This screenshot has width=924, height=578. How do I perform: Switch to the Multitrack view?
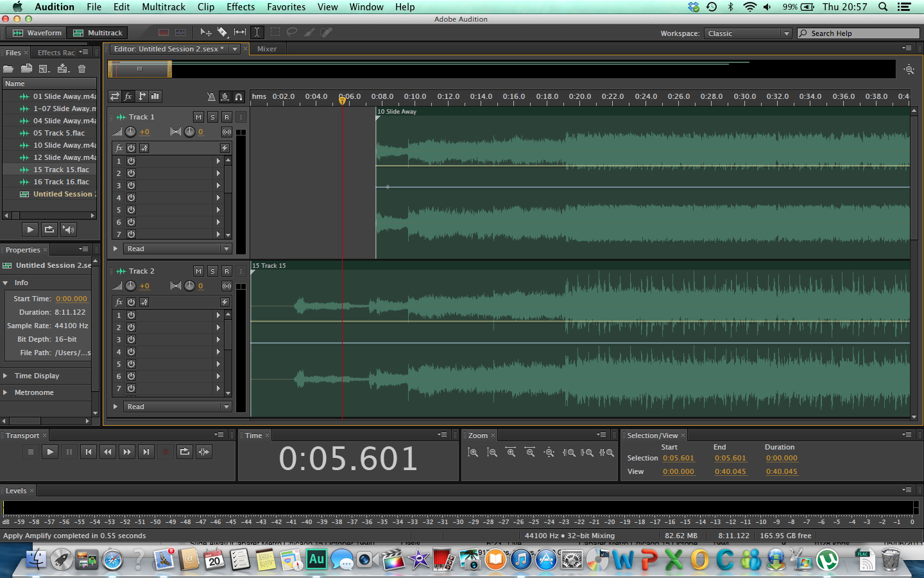click(x=98, y=33)
